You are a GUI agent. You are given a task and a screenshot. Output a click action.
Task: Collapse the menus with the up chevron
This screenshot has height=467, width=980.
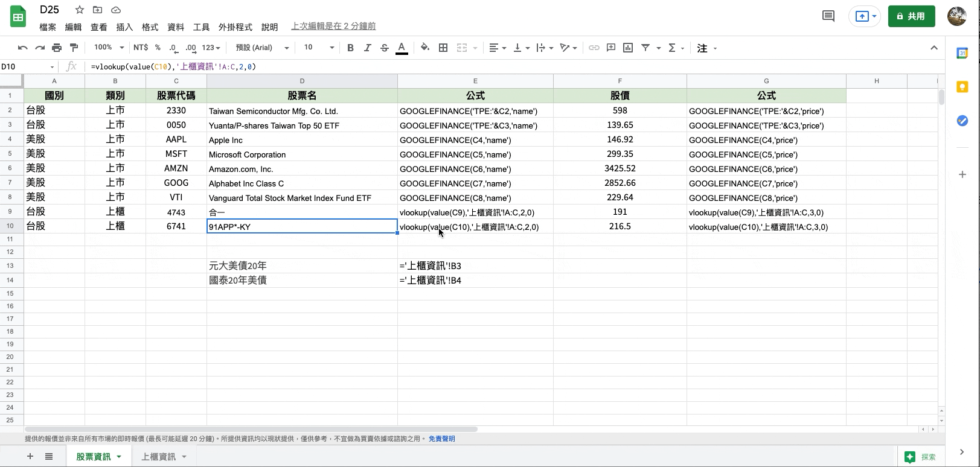click(934, 48)
